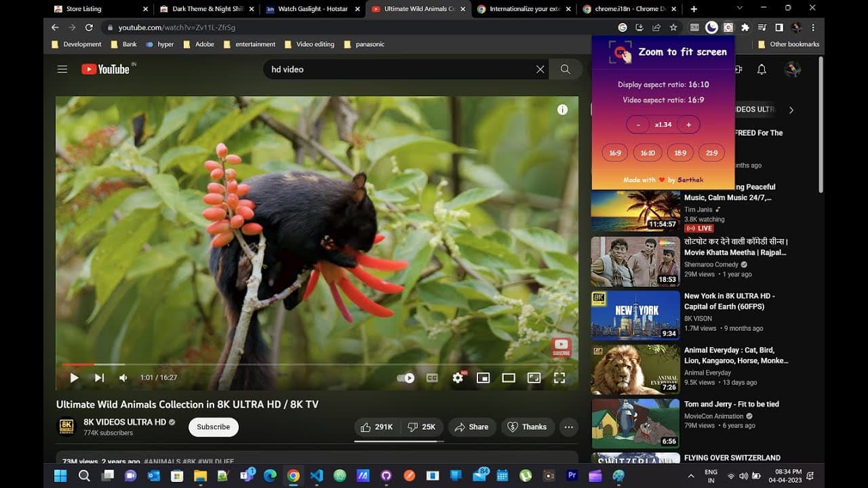
Task: Show video info card icon
Action: pos(562,110)
